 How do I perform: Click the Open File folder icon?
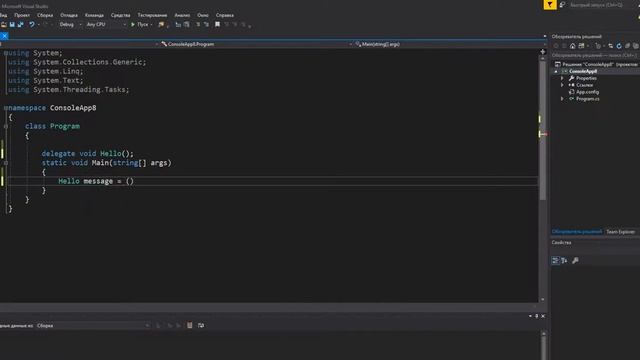pyautogui.click(x=3, y=24)
